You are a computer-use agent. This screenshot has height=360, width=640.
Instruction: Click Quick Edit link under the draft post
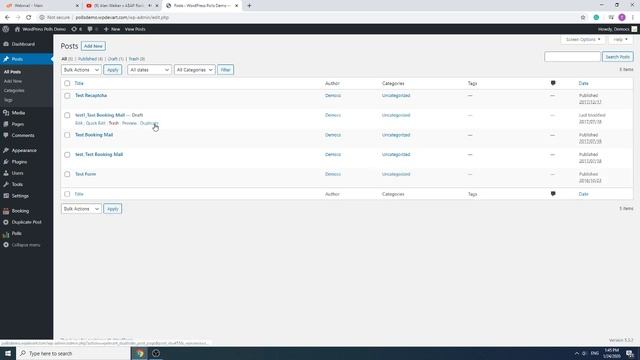click(96, 123)
